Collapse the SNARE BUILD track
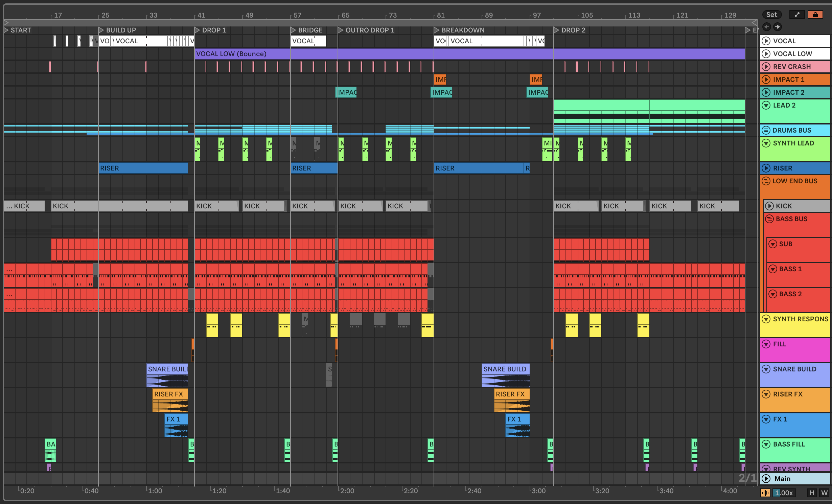Image resolution: width=832 pixels, height=504 pixels. (766, 369)
